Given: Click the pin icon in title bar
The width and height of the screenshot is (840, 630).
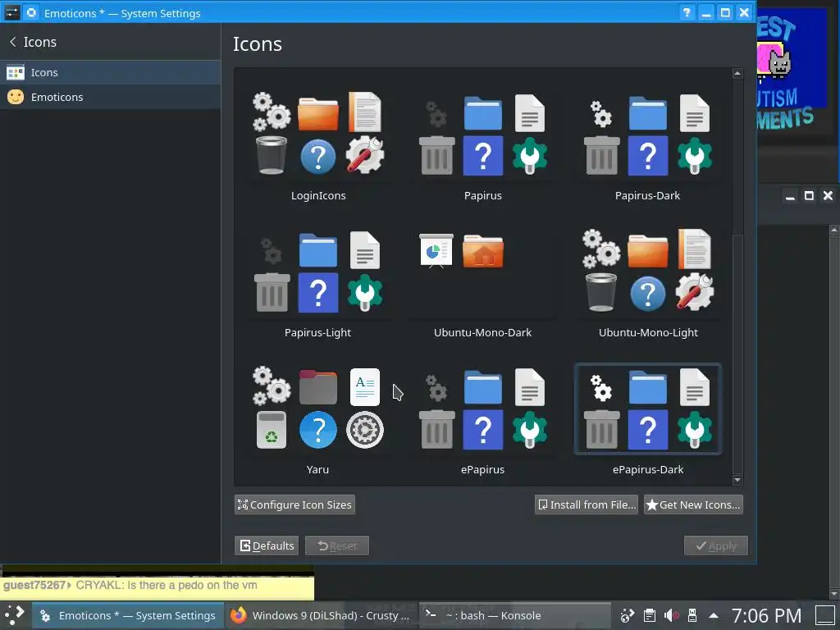Looking at the screenshot, I should [32, 12].
